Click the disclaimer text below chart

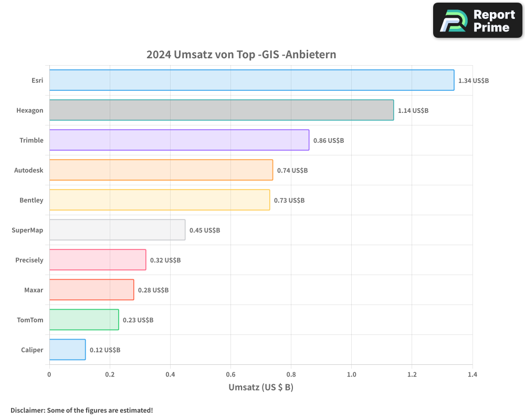coord(81,410)
